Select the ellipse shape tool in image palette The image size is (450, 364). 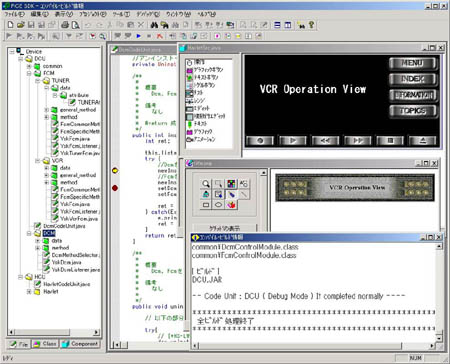(218, 205)
